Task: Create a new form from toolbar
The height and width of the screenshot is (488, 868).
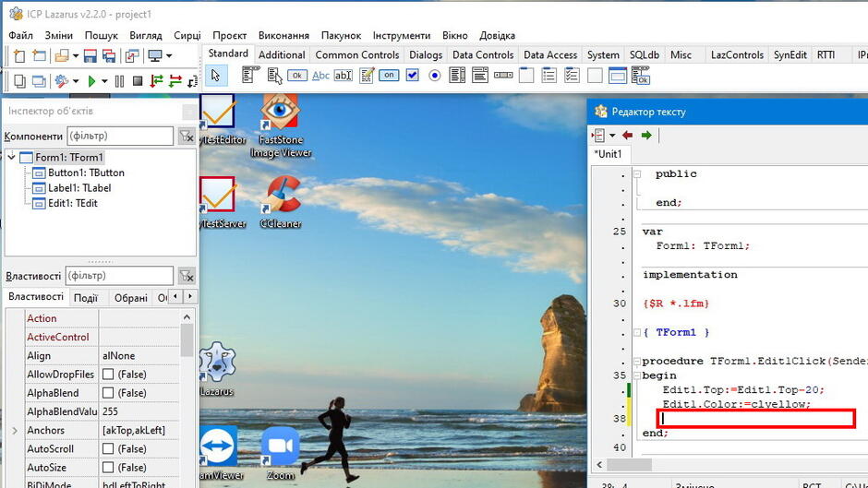Action: point(39,55)
